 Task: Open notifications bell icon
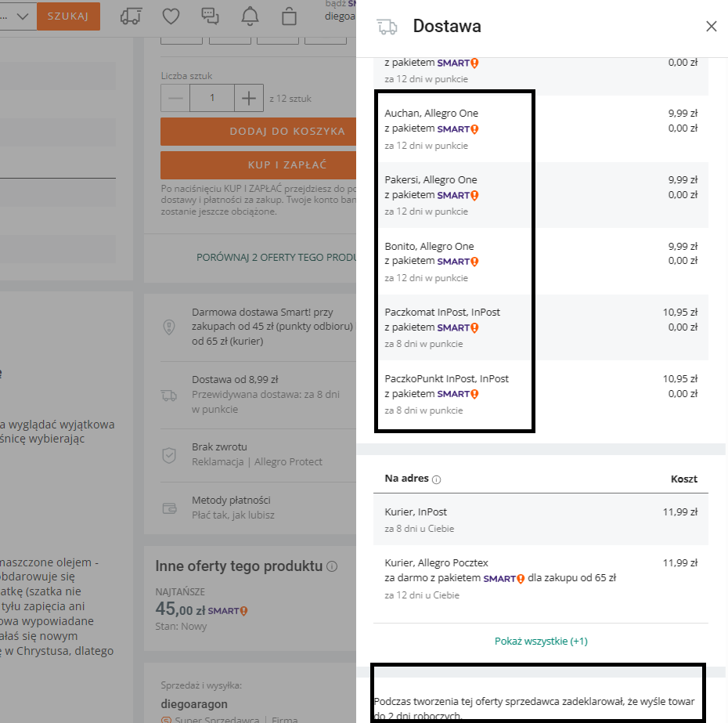tap(250, 16)
